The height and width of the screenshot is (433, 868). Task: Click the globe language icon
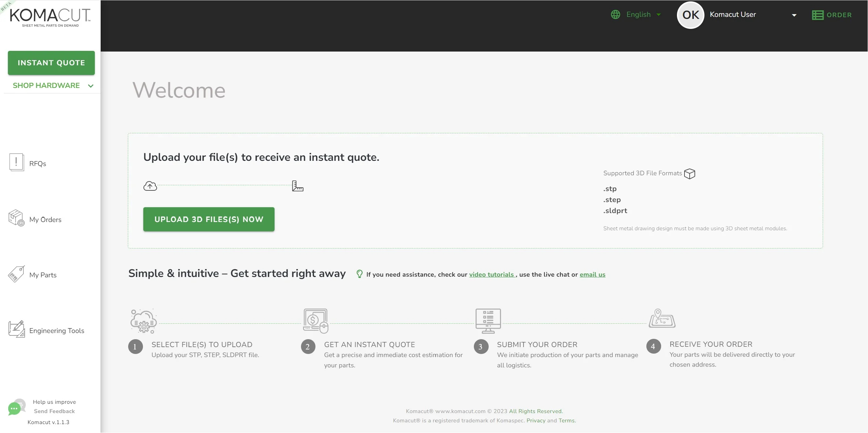615,14
